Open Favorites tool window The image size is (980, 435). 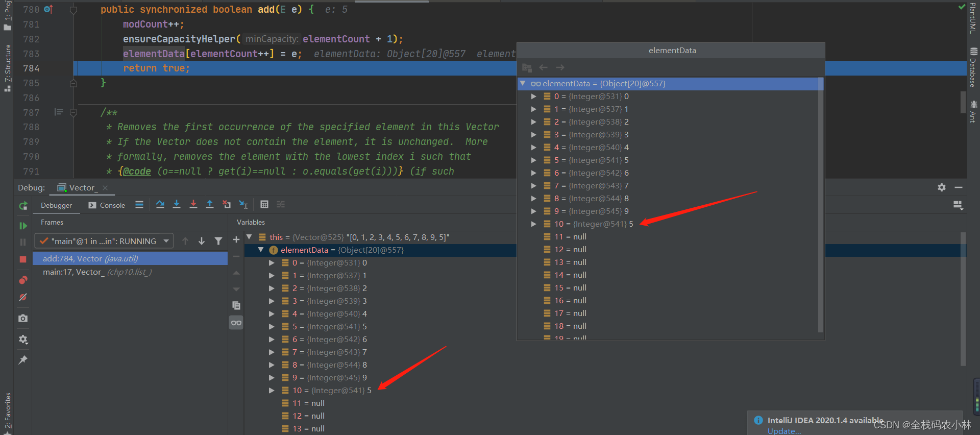coord(7,414)
